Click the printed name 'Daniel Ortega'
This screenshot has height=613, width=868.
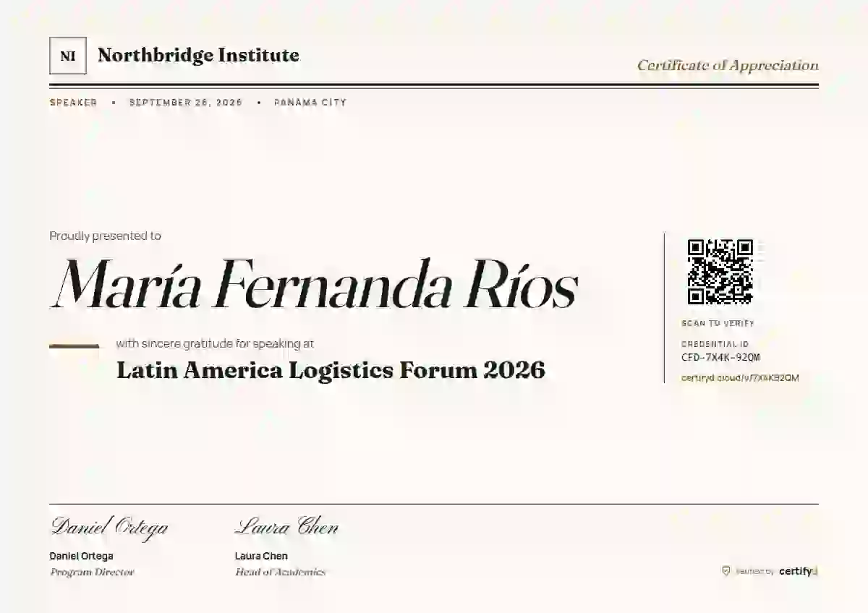coord(81,556)
